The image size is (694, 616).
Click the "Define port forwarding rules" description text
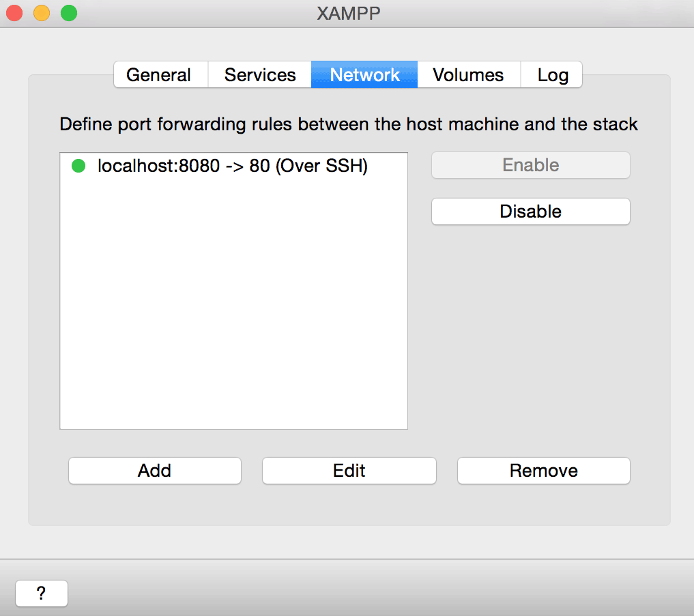348,124
